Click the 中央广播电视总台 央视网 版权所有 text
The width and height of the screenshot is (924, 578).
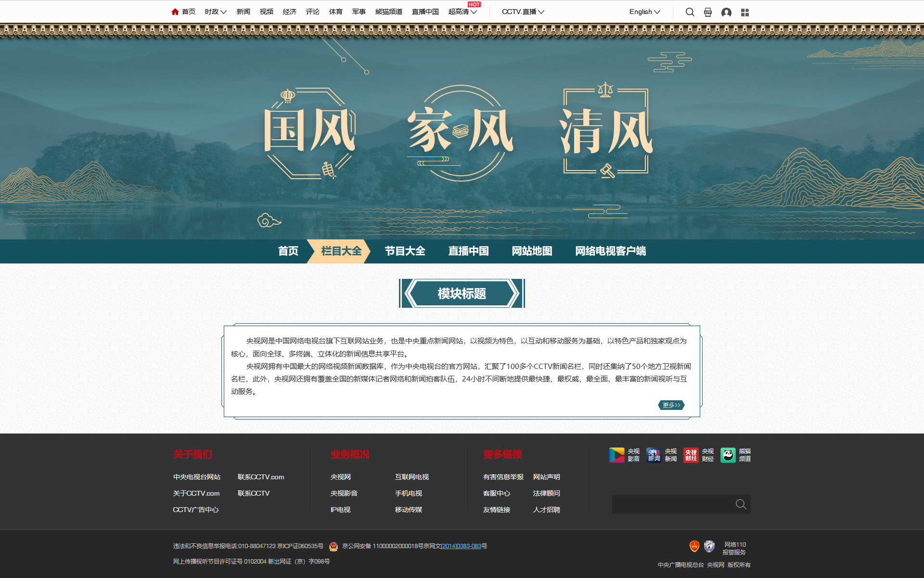704,565
